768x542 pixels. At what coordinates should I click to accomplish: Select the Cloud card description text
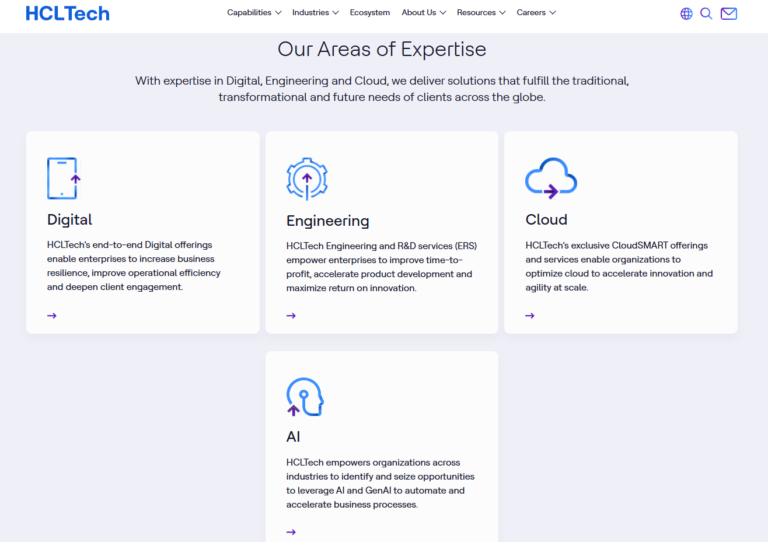pos(618,266)
